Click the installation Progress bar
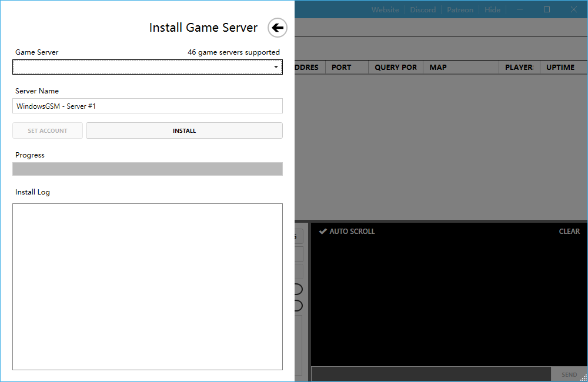The image size is (588, 382). [147, 169]
